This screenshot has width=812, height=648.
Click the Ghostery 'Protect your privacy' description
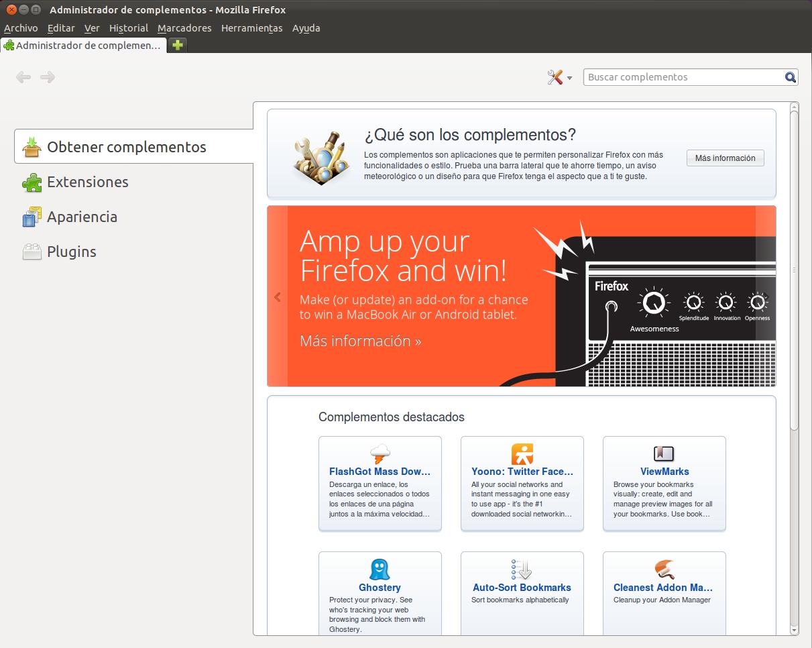coord(378,614)
